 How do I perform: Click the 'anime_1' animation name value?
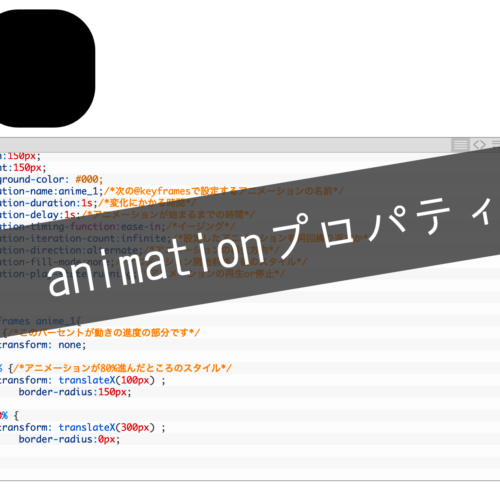78,191
